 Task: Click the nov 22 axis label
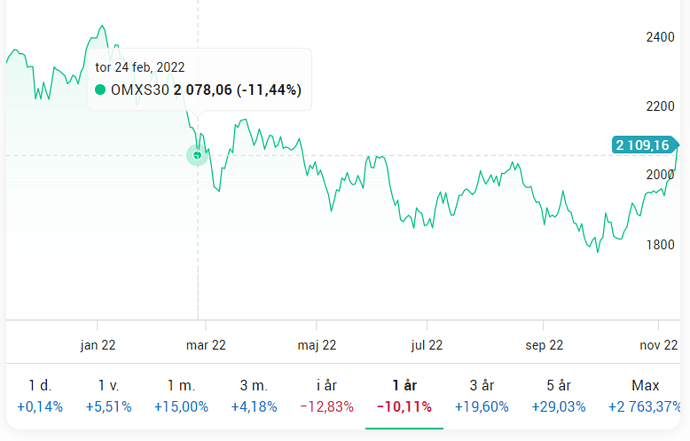(658, 345)
